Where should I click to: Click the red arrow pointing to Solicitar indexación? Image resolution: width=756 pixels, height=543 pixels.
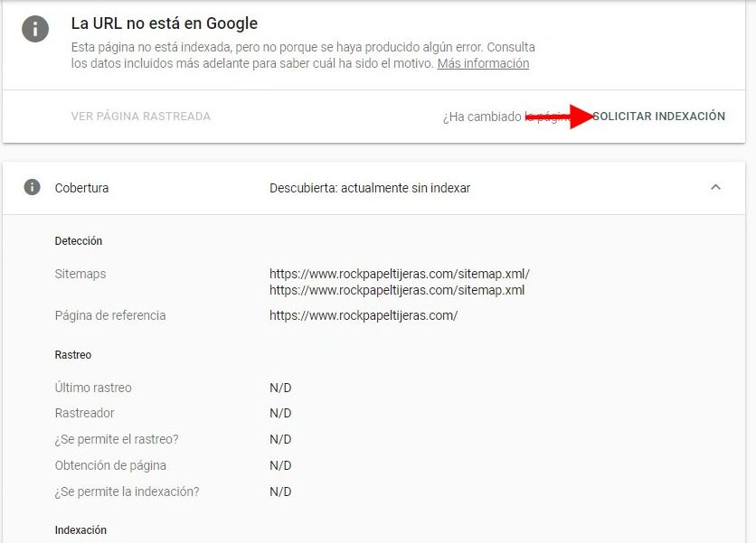click(559, 117)
